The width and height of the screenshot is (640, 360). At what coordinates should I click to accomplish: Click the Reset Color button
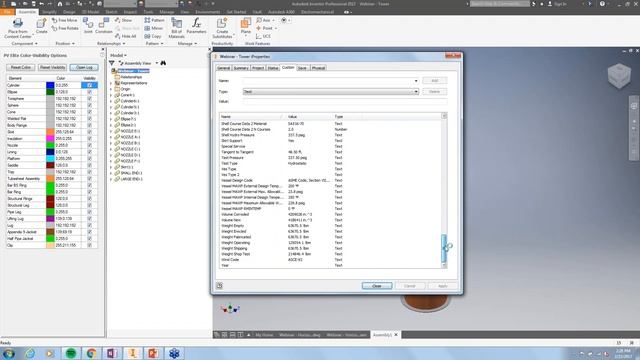(20, 67)
